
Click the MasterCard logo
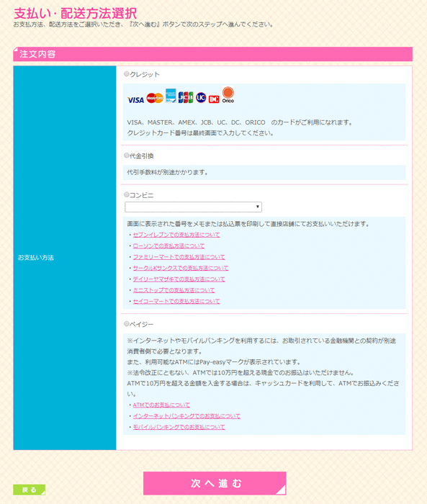point(155,98)
